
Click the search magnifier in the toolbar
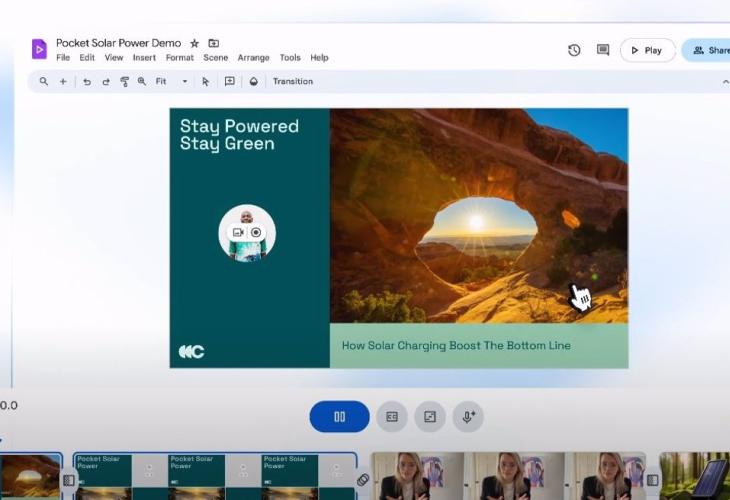pos(44,82)
